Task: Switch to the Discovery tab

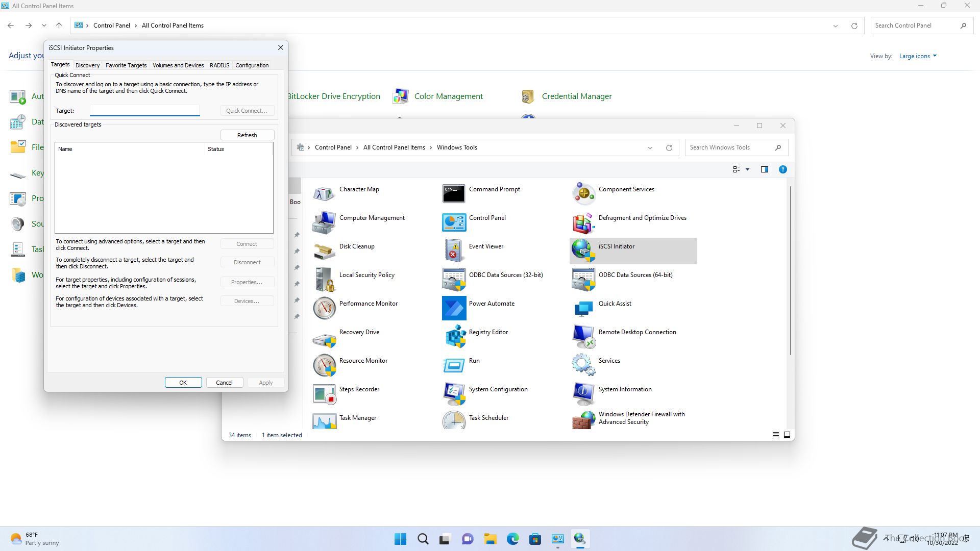Action: (x=87, y=65)
